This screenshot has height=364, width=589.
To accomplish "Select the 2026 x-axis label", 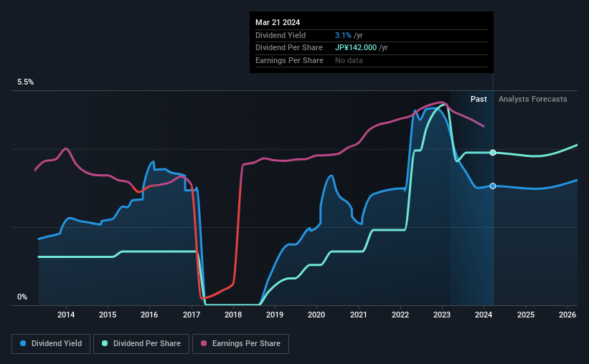I will tap(567, 315).
